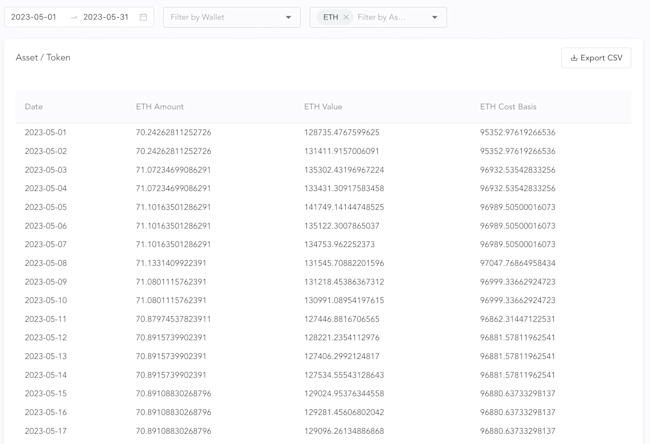Select the 2023-05-08 date cell
Image resolution: width=650 pixels, height=444 pixels.
(46, 263)
